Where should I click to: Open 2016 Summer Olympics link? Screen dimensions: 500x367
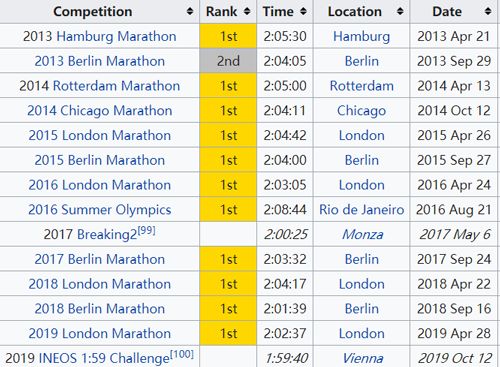click(x=100, y=210)
